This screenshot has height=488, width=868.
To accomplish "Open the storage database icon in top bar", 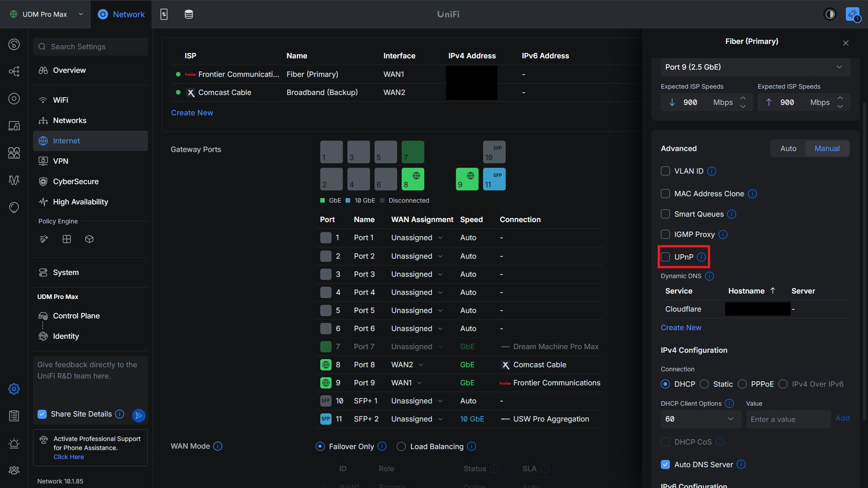I will [189, 14].
